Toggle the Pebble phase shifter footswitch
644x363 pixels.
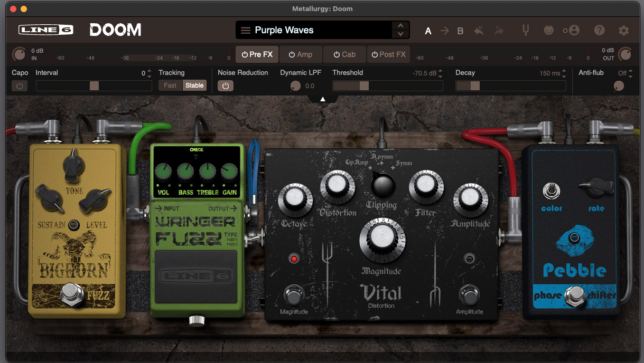(574, 297)
